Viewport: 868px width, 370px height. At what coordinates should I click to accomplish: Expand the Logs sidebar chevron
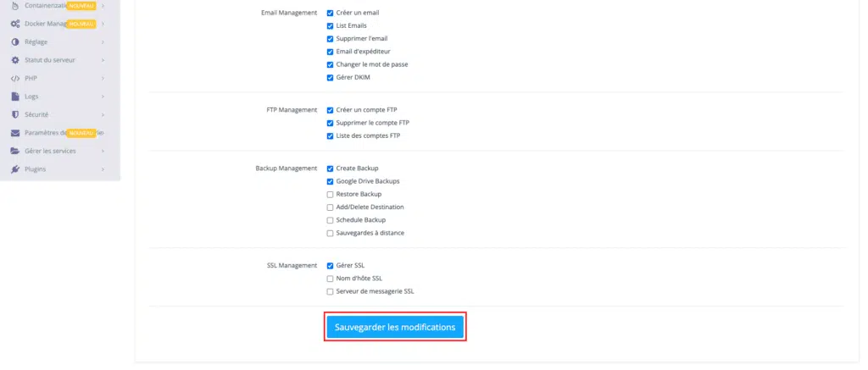[103, 97]
